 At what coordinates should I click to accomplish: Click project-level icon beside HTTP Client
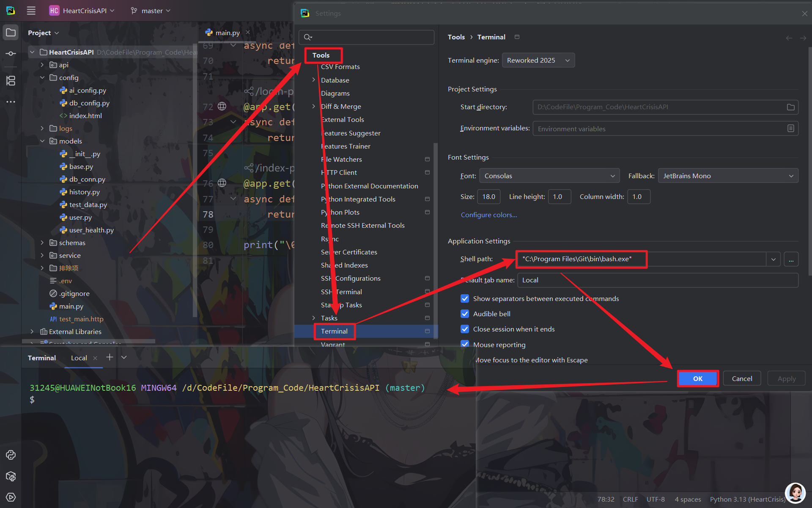click(427, 172)
